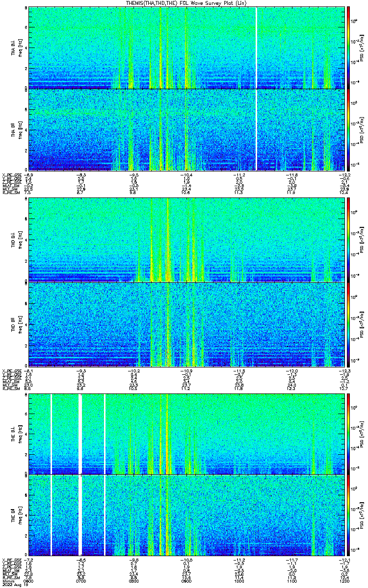The height and width of the screenshot is (588, 368).
Task: Select the THE BII spectrogram panel
Action: (x=186, y=515)
